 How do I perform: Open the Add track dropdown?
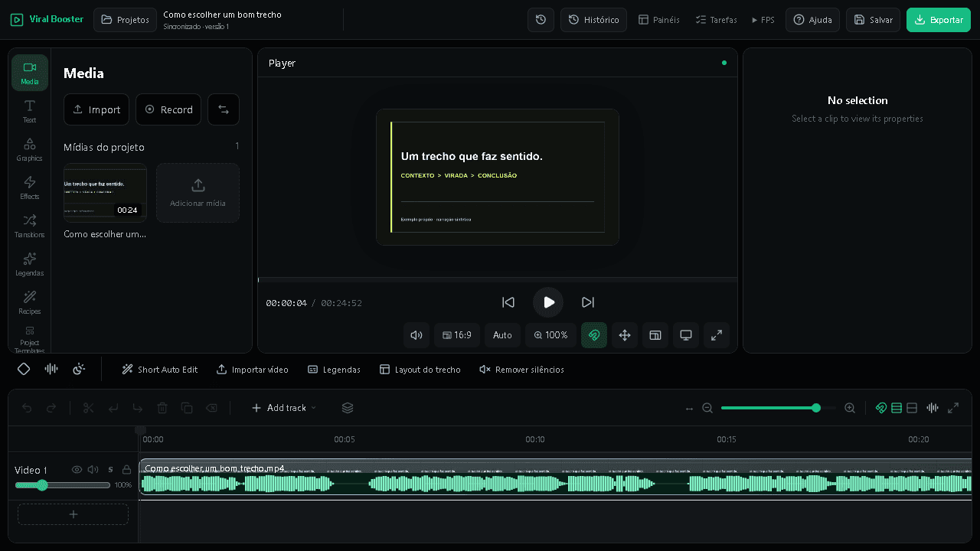pyautogui.click(x=283, y=408)
